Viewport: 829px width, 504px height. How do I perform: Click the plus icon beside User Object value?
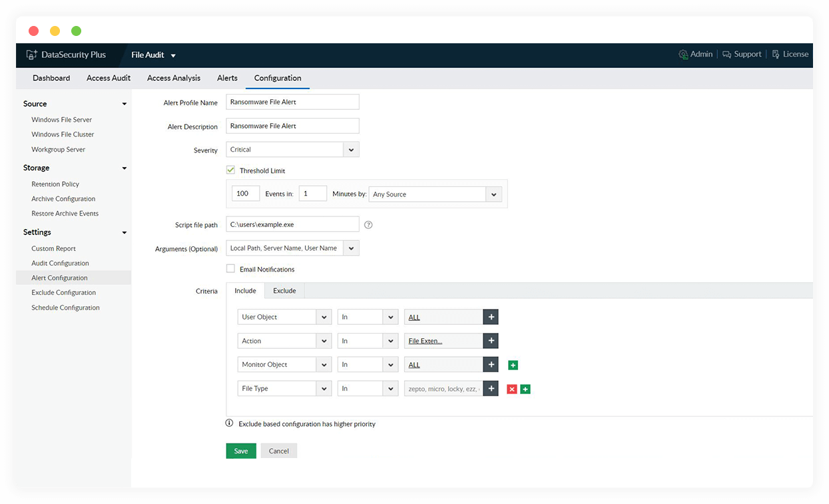(x=491, y=317)
